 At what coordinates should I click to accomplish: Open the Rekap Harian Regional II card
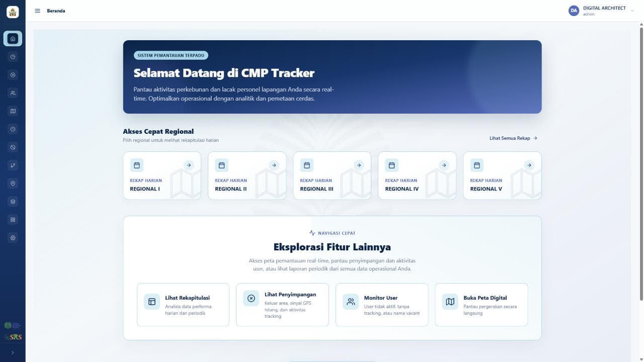[247, 175]
